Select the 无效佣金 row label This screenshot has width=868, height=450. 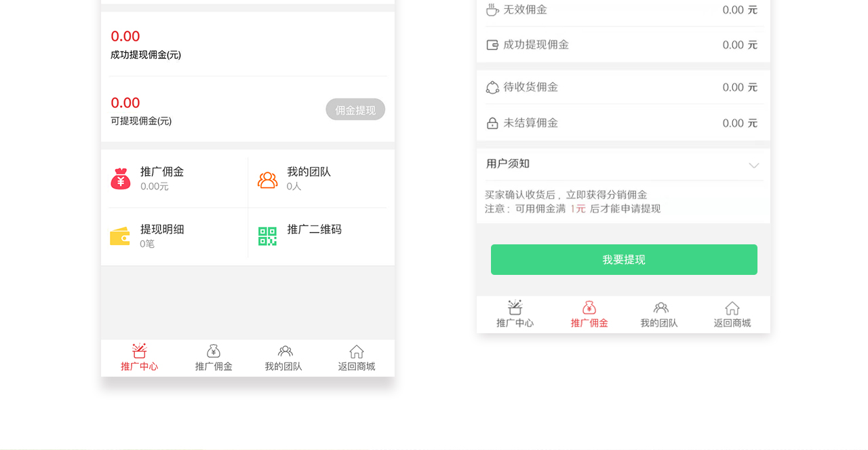[525, 10]
